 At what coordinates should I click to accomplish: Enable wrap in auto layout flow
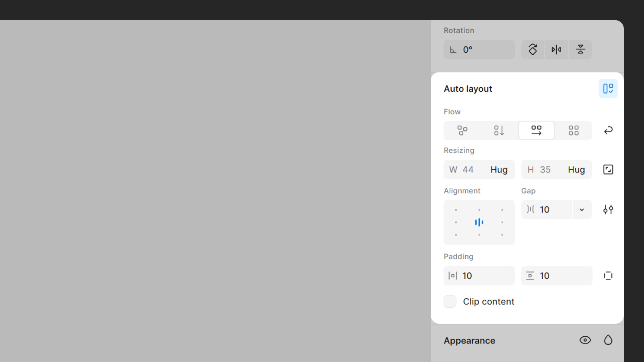(x=608, y=130)
